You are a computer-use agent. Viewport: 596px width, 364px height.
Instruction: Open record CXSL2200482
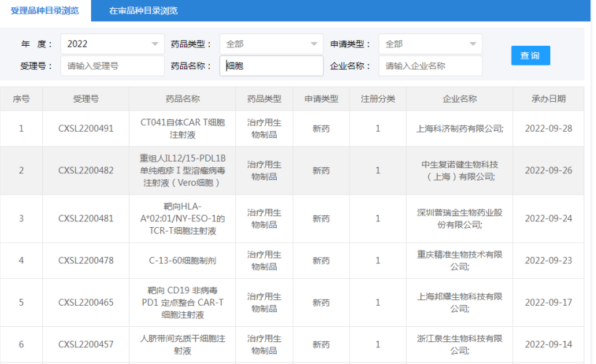point(86,171)
